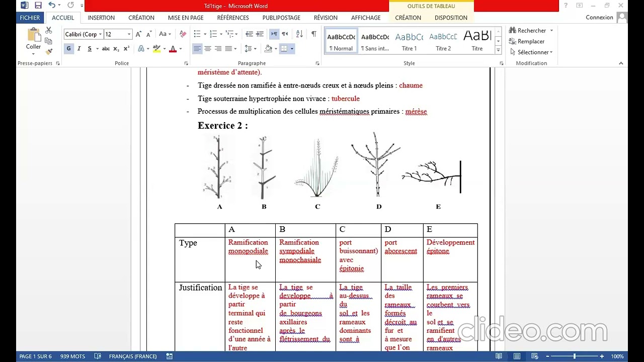Open the Rechercher find tool

click(527, 31)
